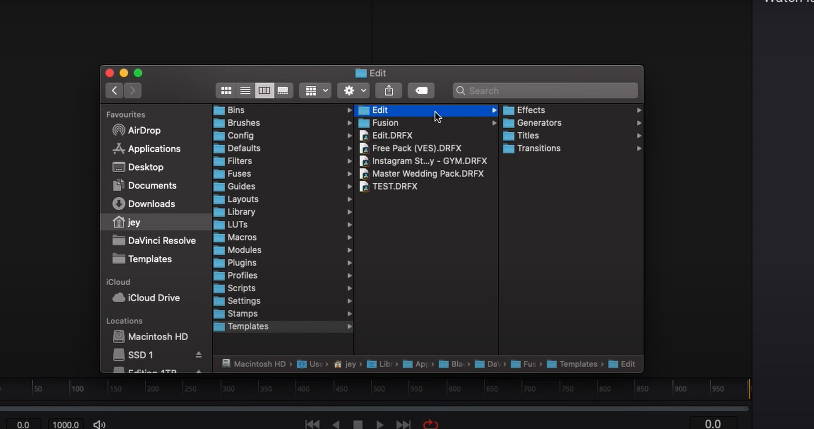Click the Share toolbar button
The width and height of the screenshot is (814, 429).
(389, 90)
